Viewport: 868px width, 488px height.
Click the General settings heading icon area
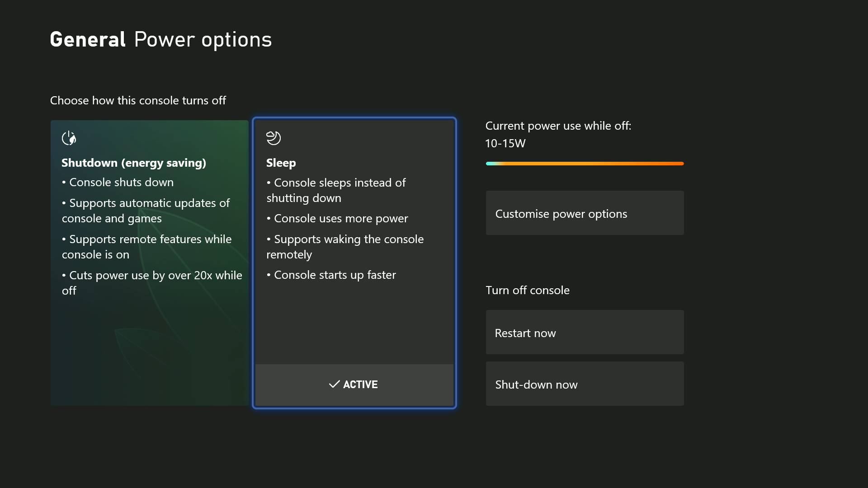click(87, 39)
